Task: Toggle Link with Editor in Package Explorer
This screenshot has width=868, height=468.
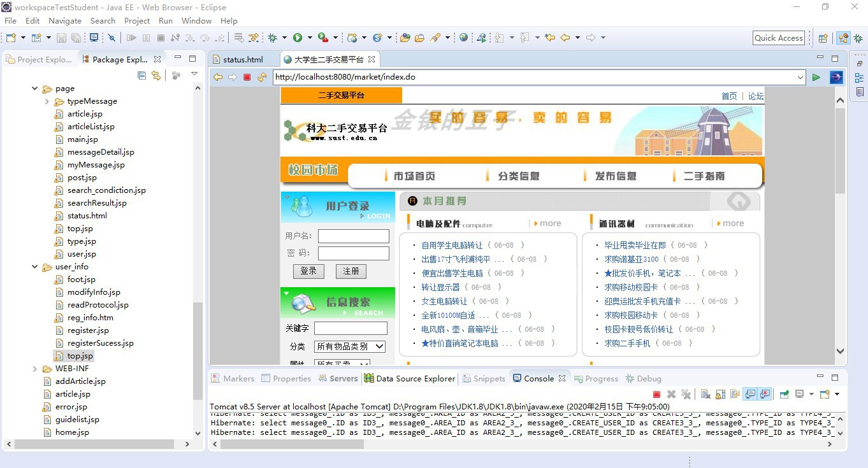Action: [x=156, y=76]
